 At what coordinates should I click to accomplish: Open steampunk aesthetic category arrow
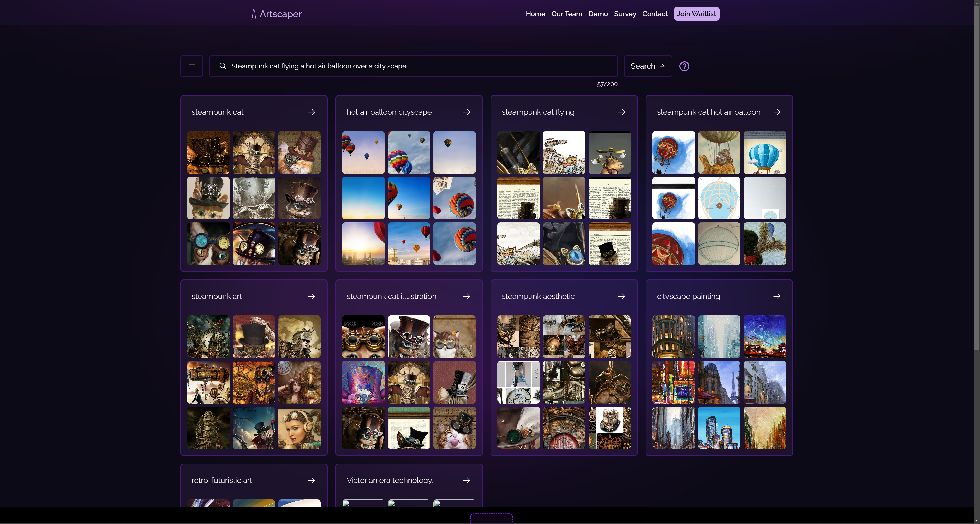coord(621,296)
